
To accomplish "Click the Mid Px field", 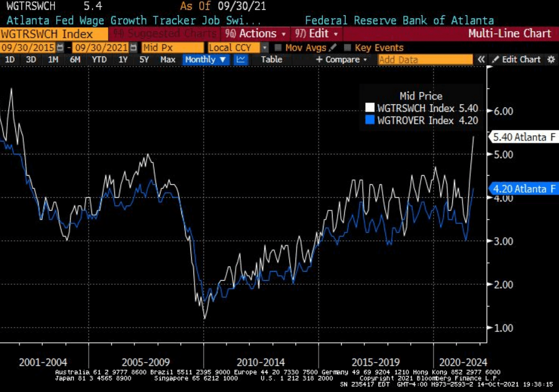I will pyautogui.click(x=173, y=47).
